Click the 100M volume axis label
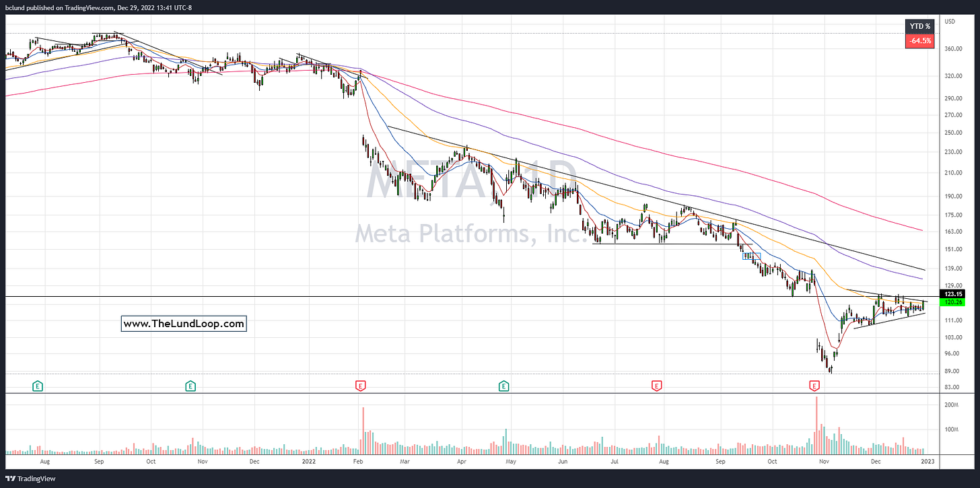Viewport: 980px width, 488px height. click(x=951, y=429)
